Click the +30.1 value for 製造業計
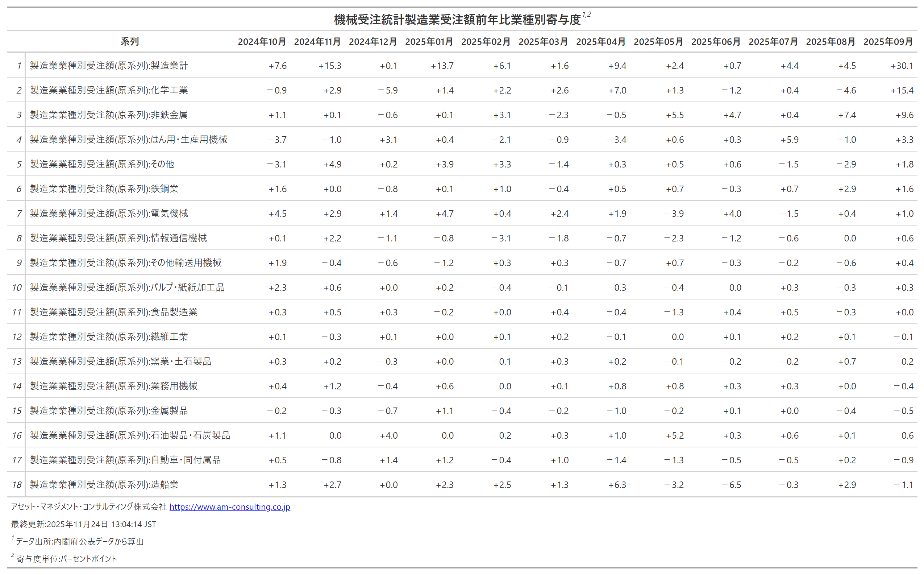The width and height of the screenshot is (924, 575). [x=902, y=66]
